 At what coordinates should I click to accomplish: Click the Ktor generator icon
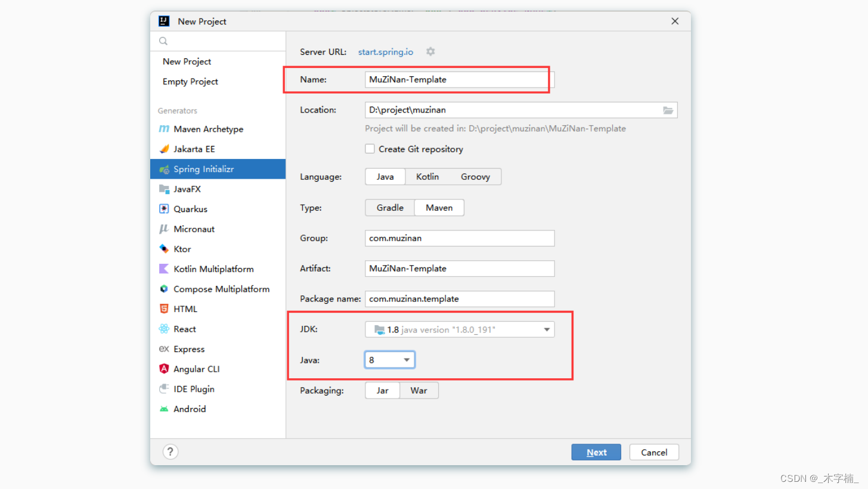click(164, 249)
